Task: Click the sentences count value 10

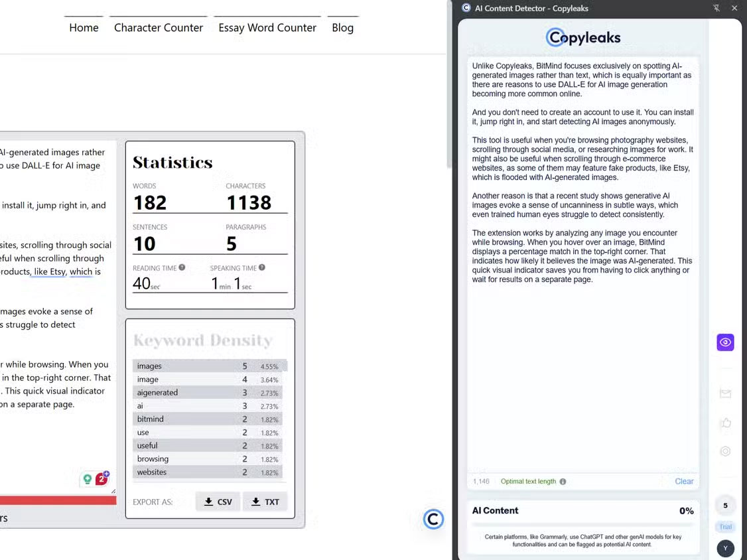Action: pyautogui.click(x=145, y=244)
